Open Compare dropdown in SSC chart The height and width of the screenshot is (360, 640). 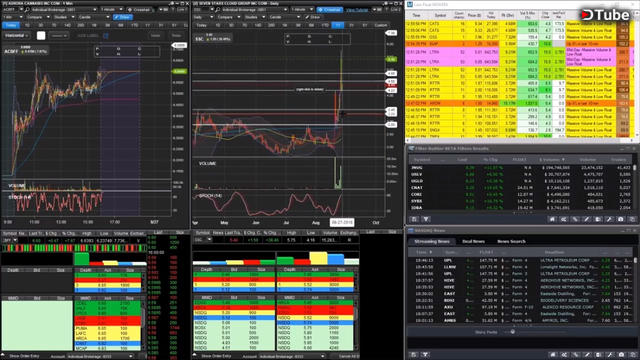[x=229, y=17]
